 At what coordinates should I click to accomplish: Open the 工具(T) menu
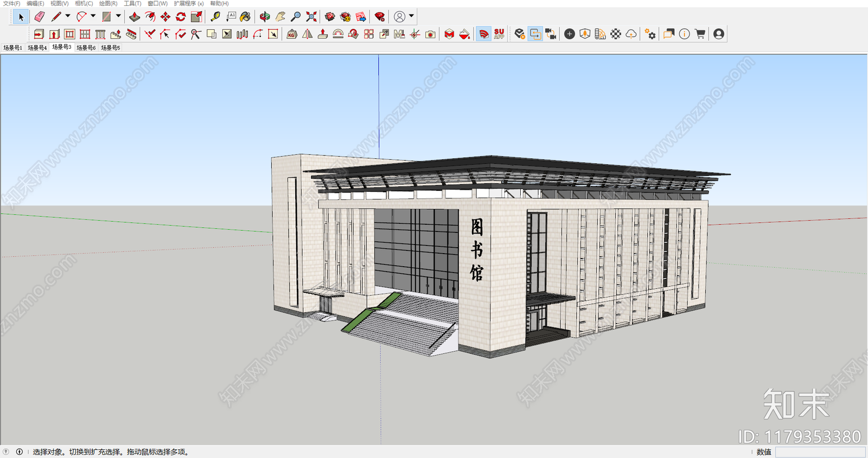pos(133,4)
